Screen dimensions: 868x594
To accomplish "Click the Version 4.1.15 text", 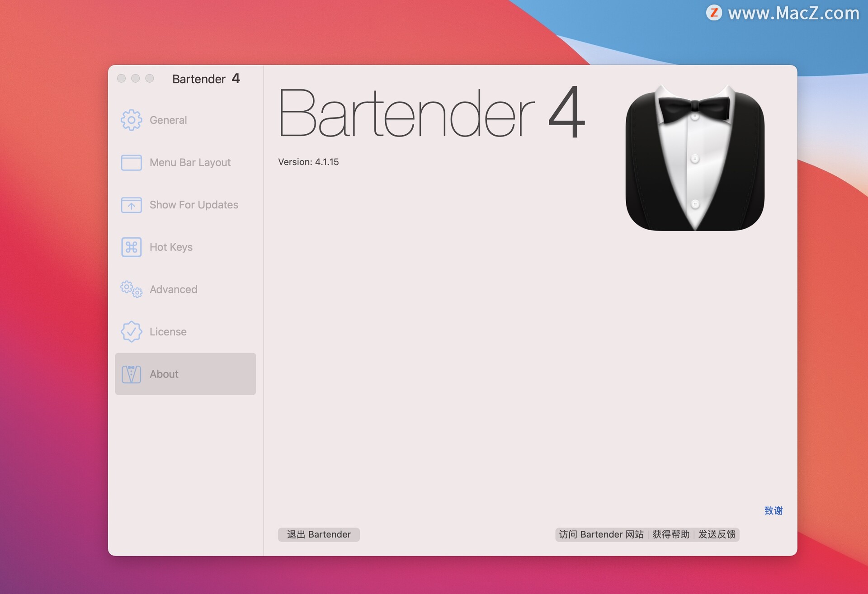I will point(308,162).
